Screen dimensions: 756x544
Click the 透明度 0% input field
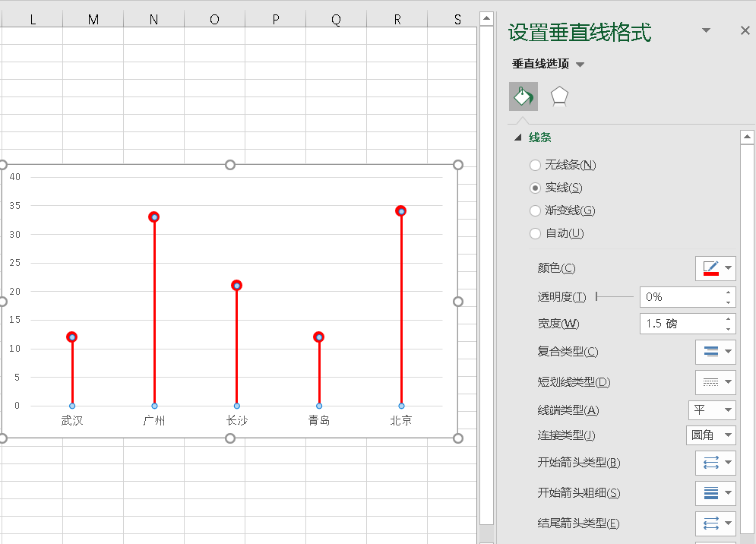pyautogui.click(x=682, y=297)
